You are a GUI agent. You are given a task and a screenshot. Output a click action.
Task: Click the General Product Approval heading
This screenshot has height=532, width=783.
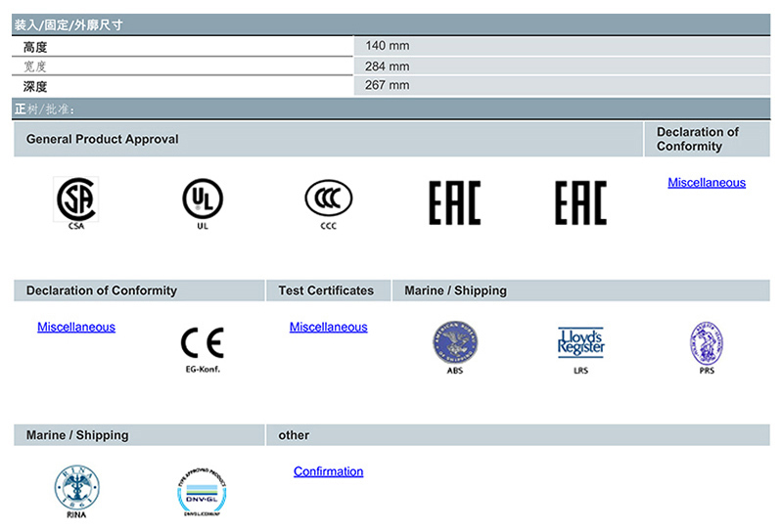coord(103,139)
